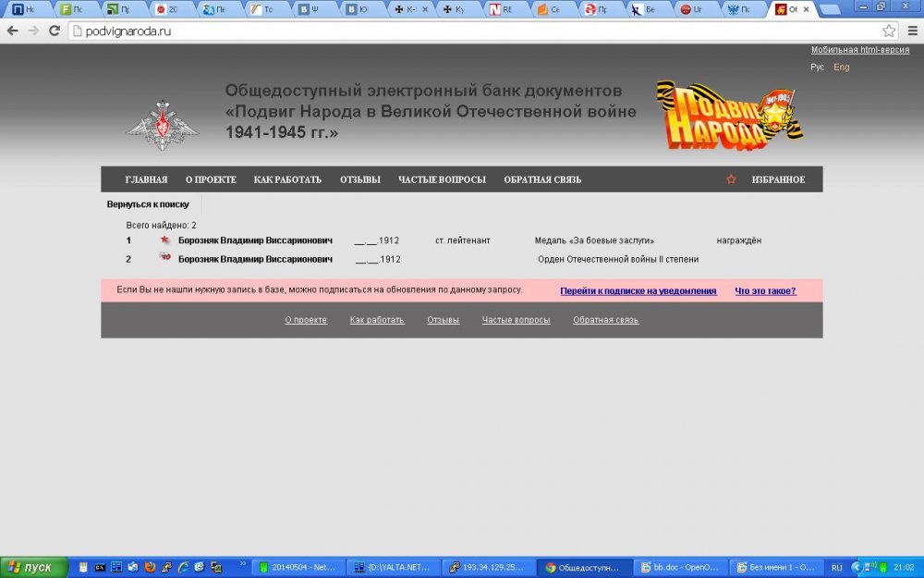Image resolution: width=924 pixels, height=578 pixels.
Task: Open footer link Отзывы
Action: (x=444, y=320)
